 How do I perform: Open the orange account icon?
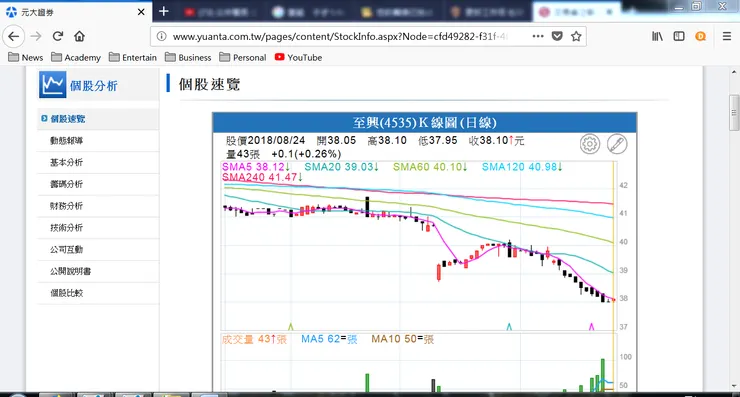click(x=701, y=36)
